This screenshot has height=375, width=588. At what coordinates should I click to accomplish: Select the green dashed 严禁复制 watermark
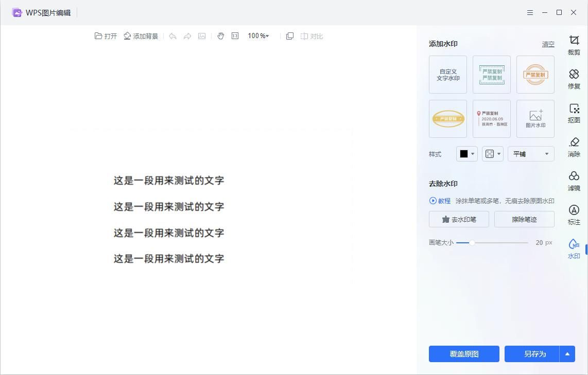click(492, 75)
